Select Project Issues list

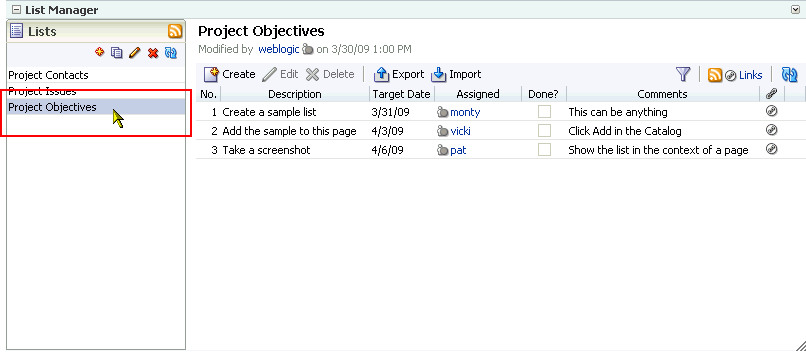point(96,91)
